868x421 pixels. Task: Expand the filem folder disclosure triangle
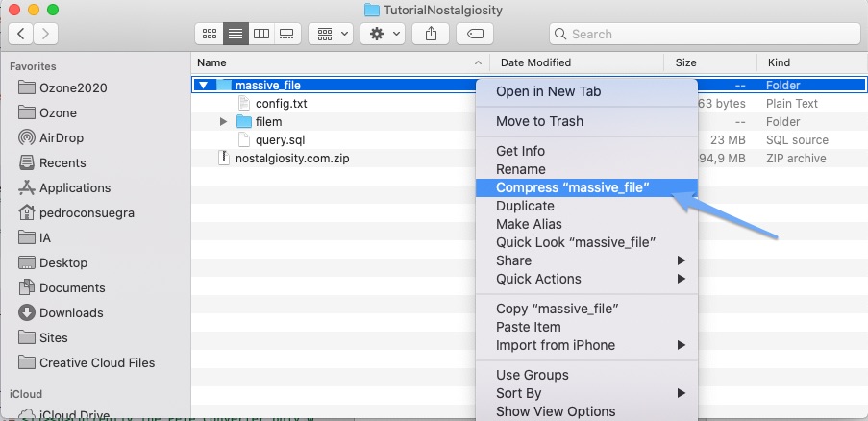pos(223,122)
